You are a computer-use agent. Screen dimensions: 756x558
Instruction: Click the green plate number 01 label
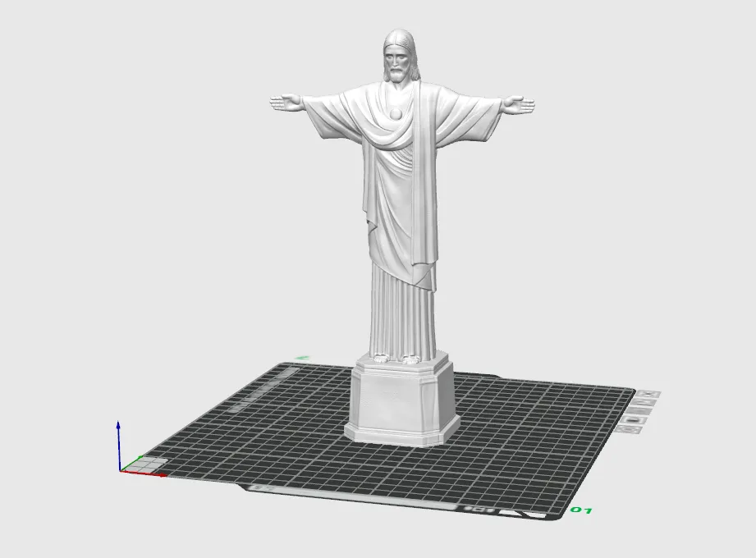(581, 510)
